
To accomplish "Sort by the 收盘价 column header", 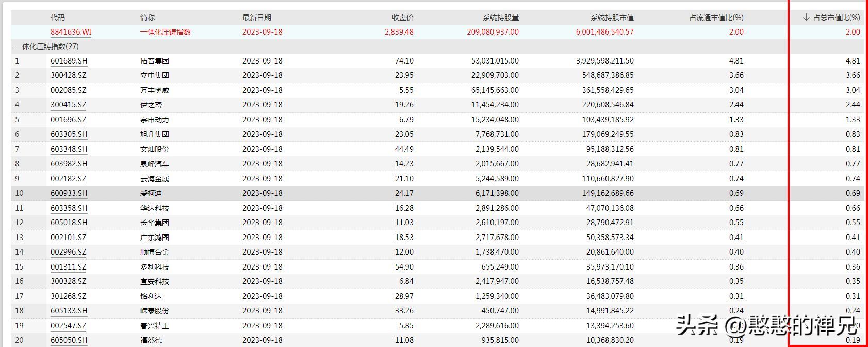I will 402,18.
